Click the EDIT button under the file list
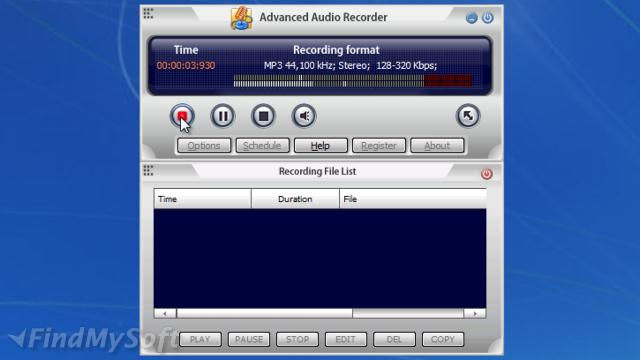The height and width of the screenshot is (360, 640). 346,339
